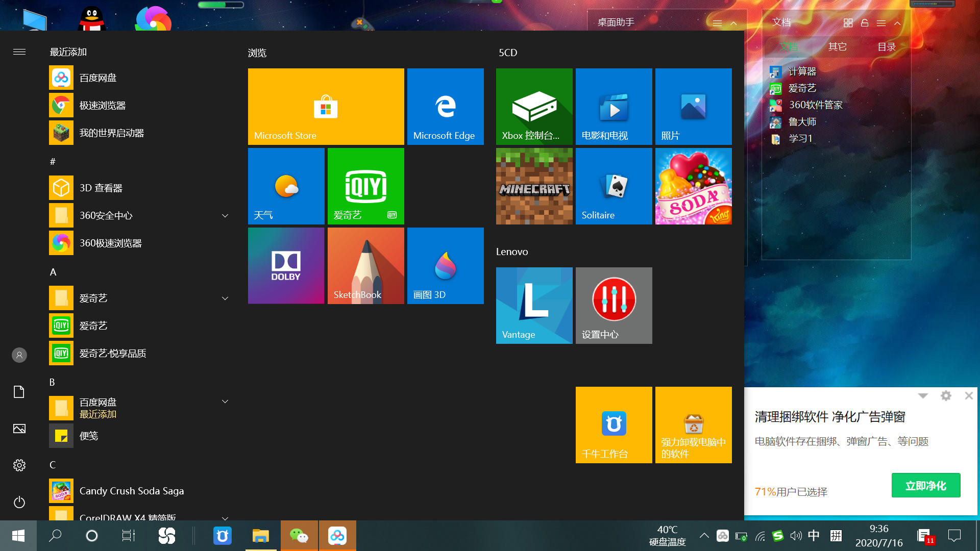Toggle the lock icon on the 文档 panel

point(865,23)
